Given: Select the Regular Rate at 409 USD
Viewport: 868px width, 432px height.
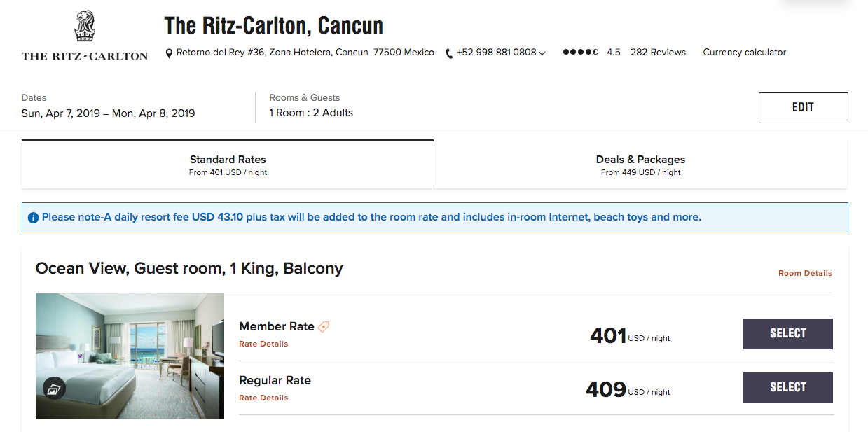Looking at the screenshot, I should (787, 388).
